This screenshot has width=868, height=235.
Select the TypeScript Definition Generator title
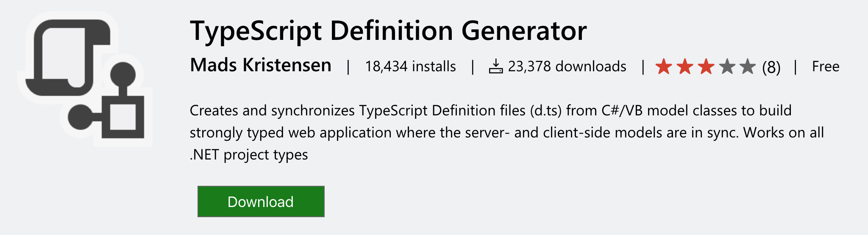[388, 31]
